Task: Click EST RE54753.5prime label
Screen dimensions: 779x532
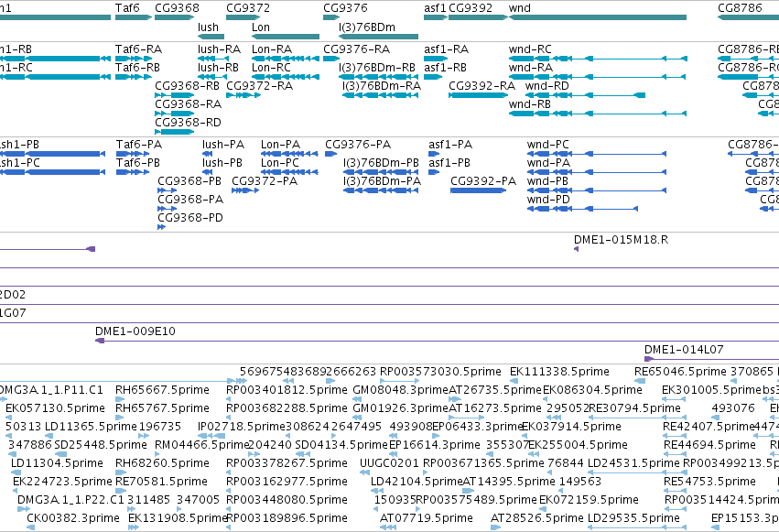Action: pyautogui.click(x=709, y=482)
